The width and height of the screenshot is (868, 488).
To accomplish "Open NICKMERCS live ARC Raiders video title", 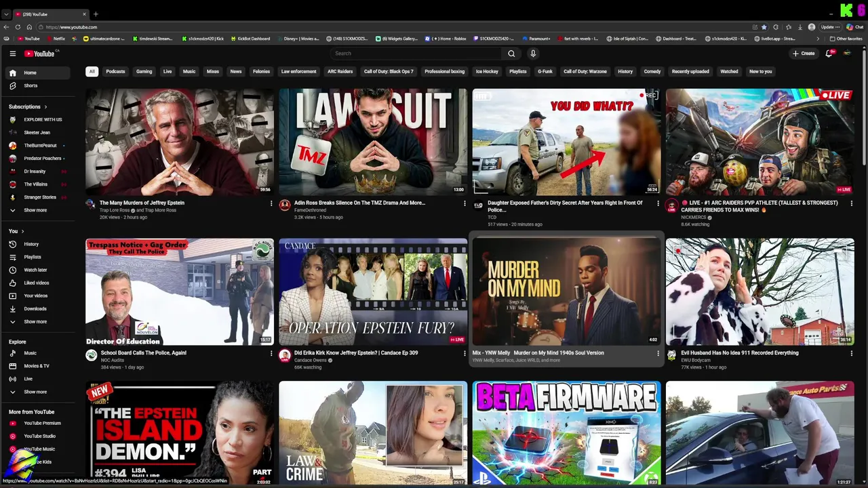I will 759,206.
